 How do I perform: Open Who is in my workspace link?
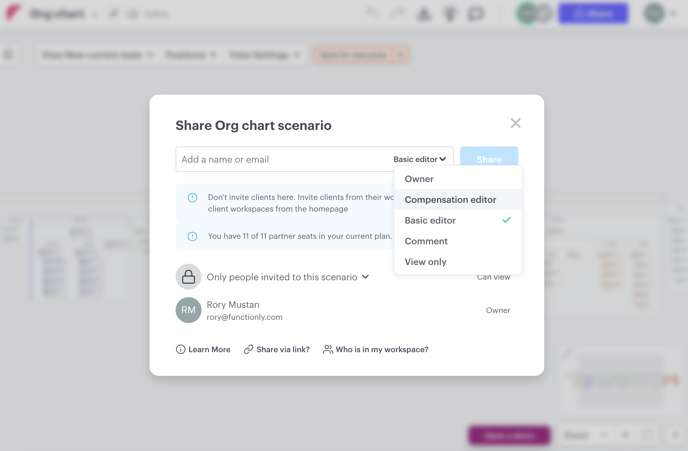pos(382,350)
